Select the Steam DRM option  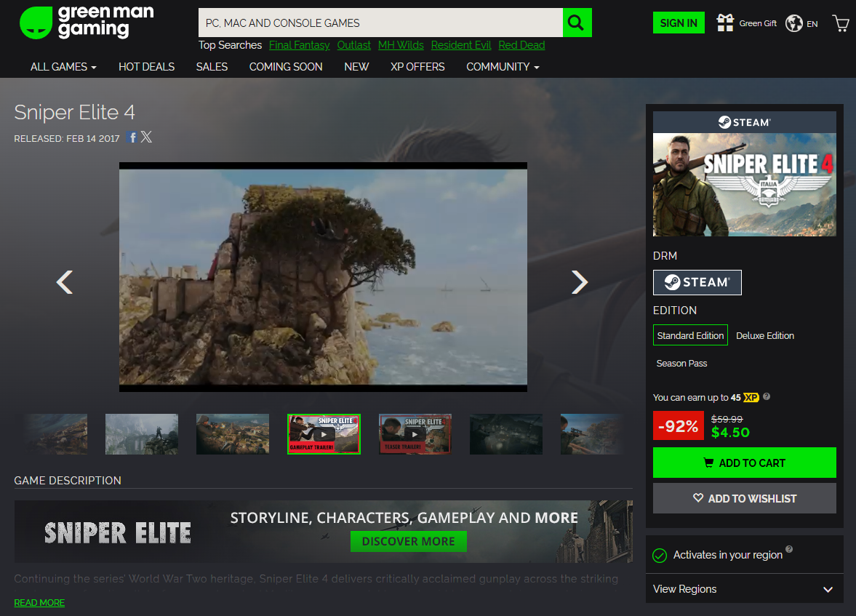697,282
